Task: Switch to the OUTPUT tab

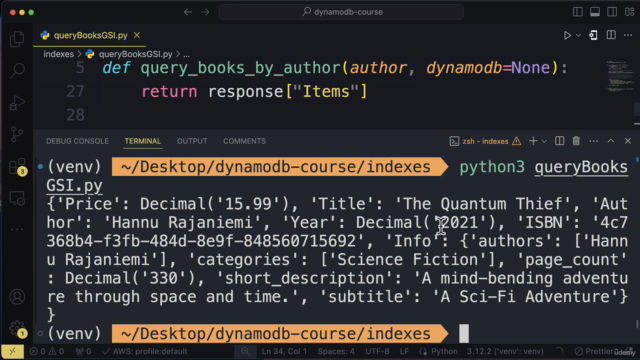Action: pyautogui.click(x=192, y=141)
